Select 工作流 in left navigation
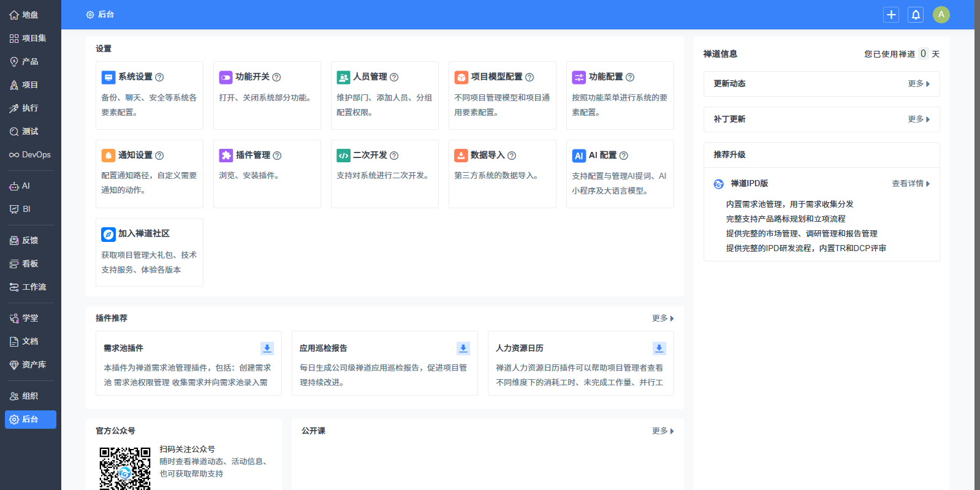 [31, 287]
